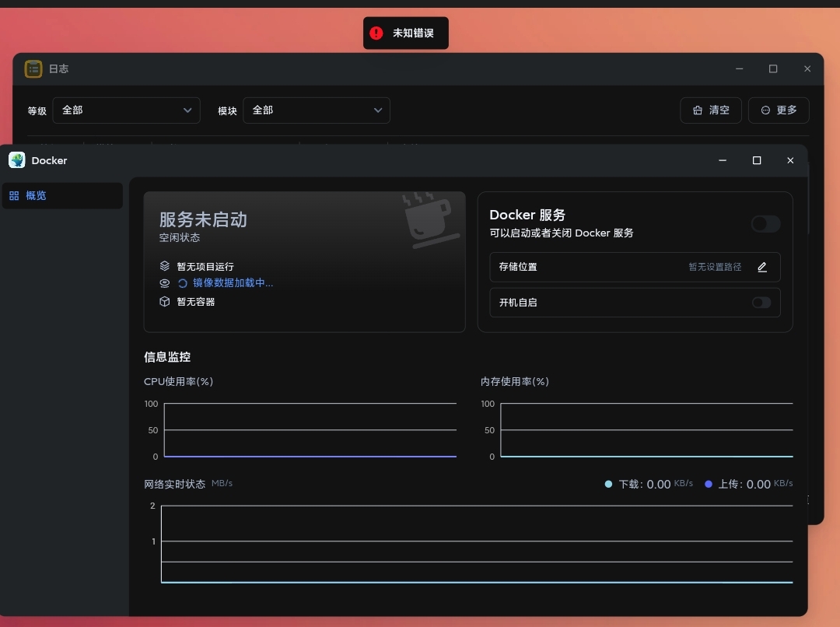
Task: Click the 存储位置 row label
Action: (518, 267)
